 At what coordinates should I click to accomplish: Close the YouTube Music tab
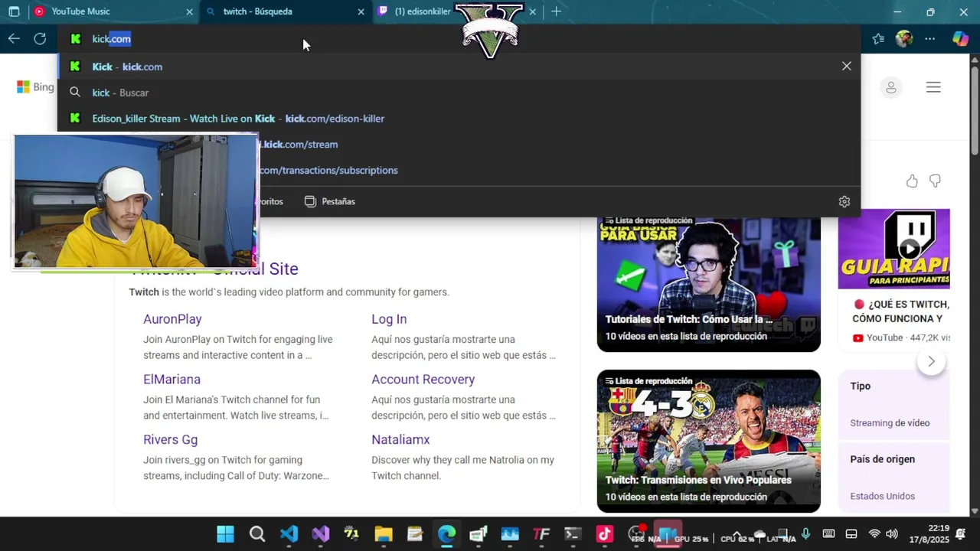189,11
